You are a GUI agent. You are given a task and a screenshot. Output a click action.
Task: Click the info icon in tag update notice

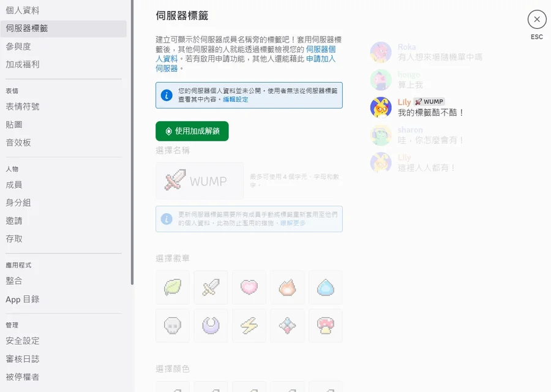167,219
